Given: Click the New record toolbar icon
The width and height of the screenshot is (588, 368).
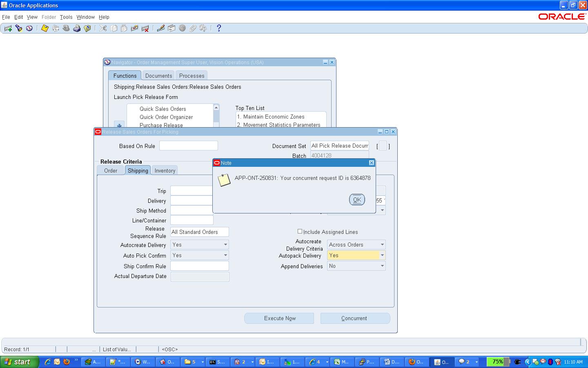Looking at the screenshot, I should 8,28.
